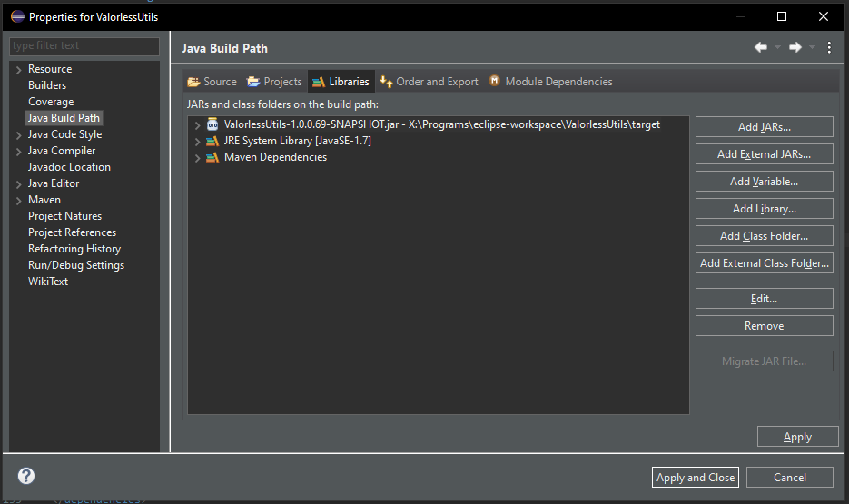Open the forward history dropdown arrow
The image size is (849, 504).
[812, 47]
